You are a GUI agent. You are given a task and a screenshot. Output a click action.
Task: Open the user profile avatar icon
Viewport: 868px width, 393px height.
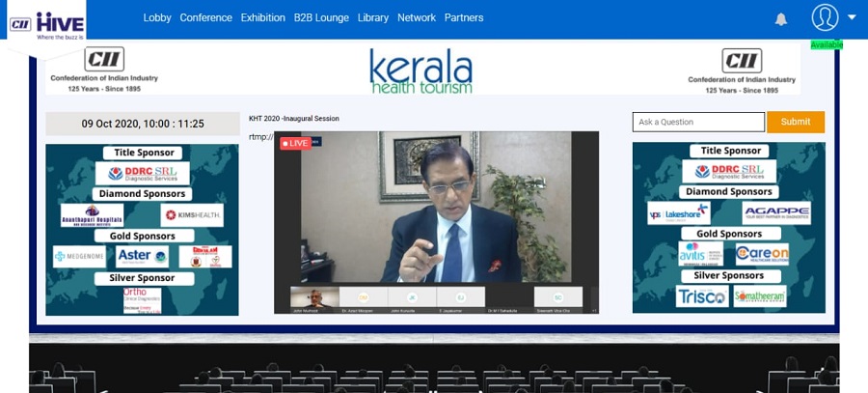point(825,17)
